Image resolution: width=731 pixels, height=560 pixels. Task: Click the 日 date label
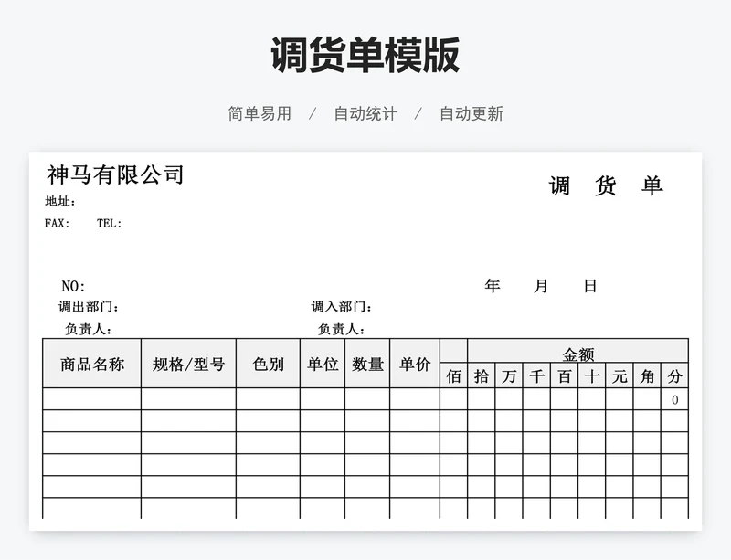(x=590, y=285)
